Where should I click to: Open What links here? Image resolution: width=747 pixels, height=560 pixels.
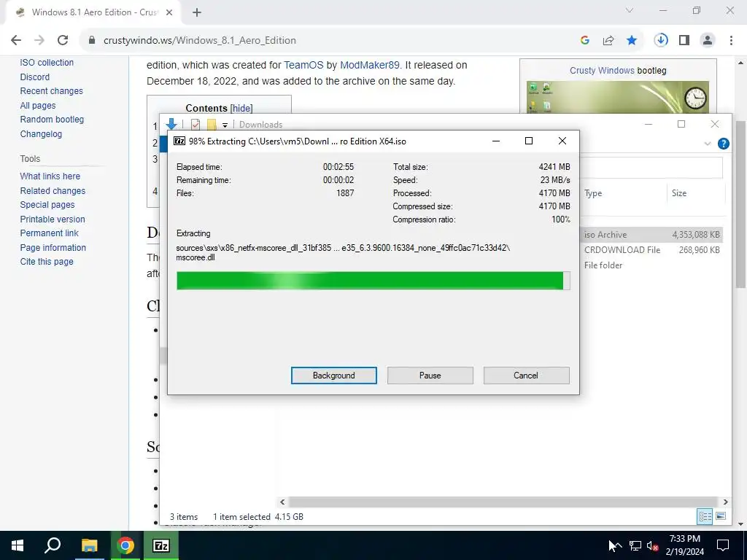click(50, 176)
